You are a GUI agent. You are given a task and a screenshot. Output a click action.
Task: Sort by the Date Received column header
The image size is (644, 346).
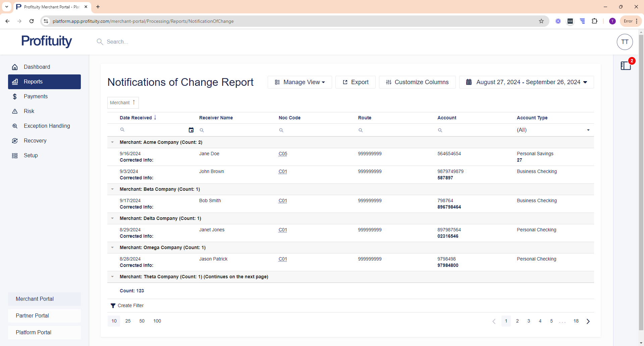[x=136, y=118]
